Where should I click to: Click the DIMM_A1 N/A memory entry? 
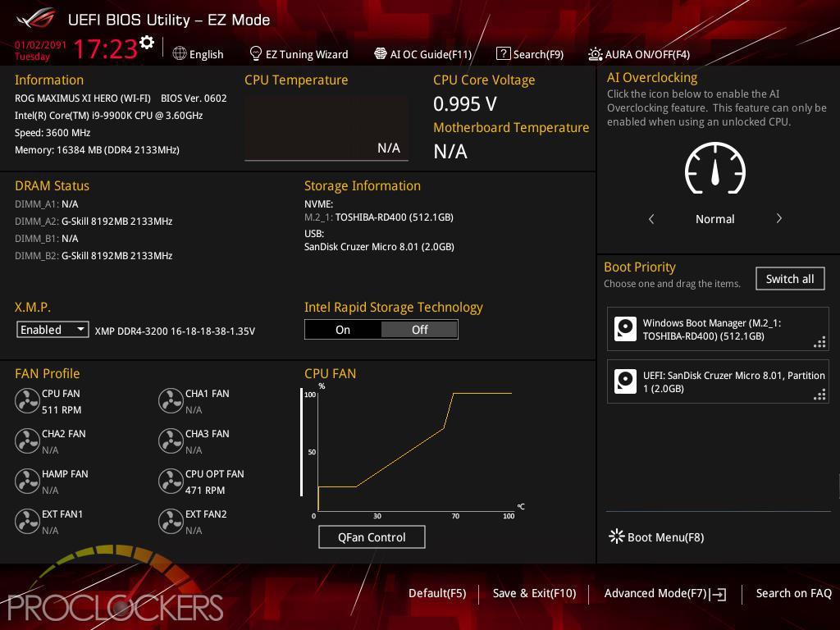click(47, 204)
